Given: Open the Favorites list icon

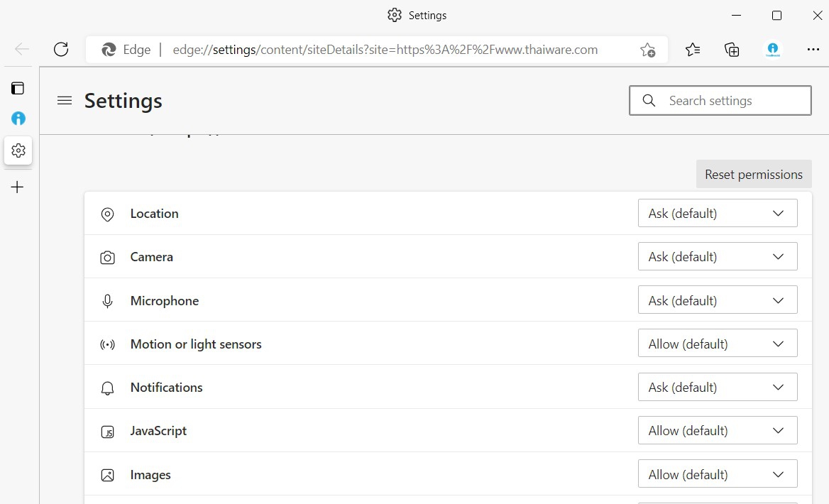Looking at the screenshot, I should pyautogui.click(x=693, y=49).
